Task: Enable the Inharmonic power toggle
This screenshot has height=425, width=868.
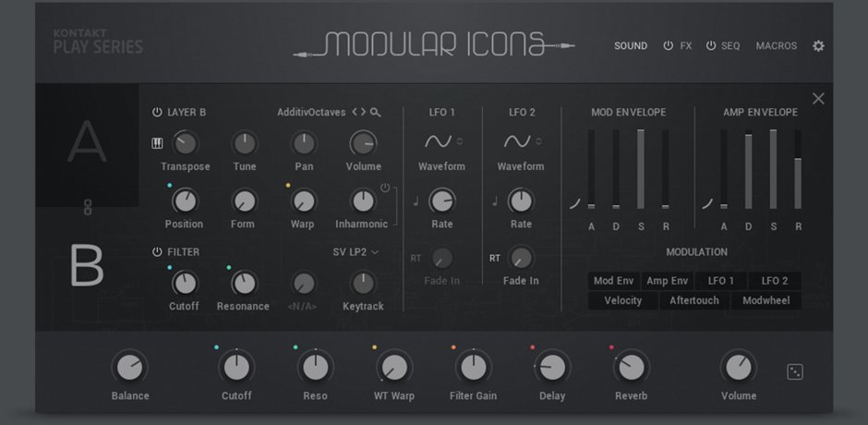Action: tap(385, 188)
